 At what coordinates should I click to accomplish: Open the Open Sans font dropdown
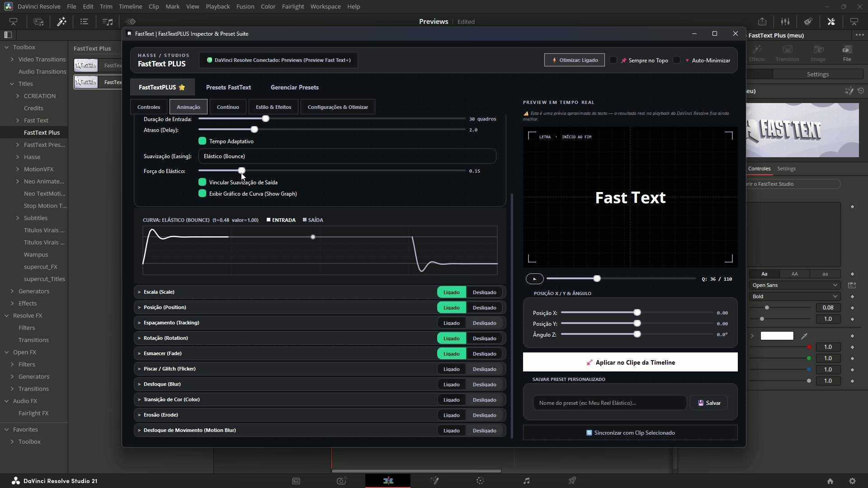tap(794, 285)
